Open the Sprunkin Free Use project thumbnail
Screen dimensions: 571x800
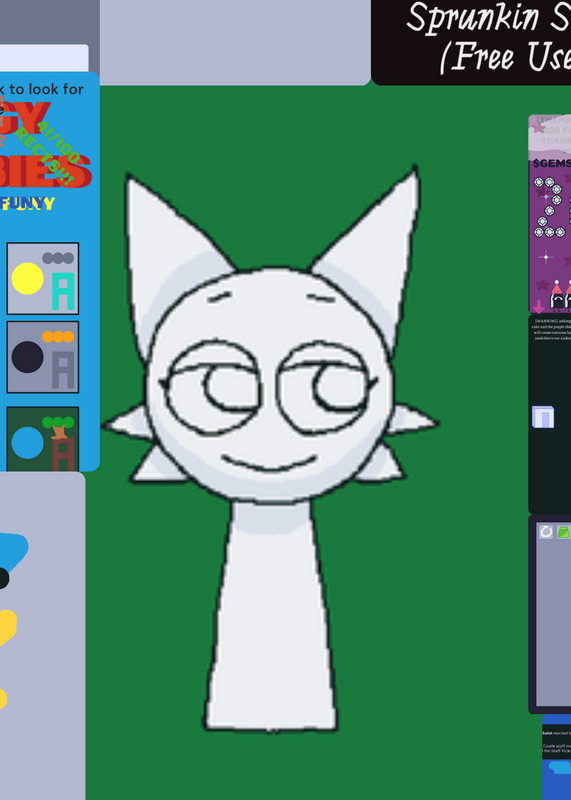(x=471, y=42)
